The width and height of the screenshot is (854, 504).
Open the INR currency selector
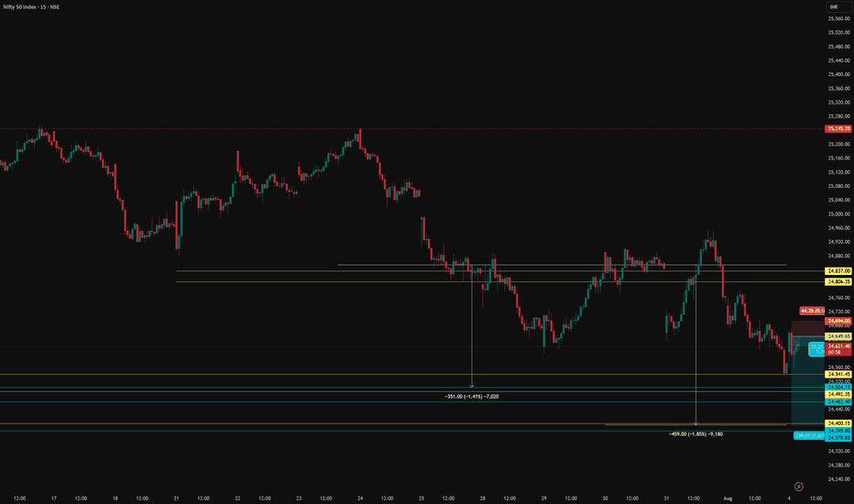[838, 7]
